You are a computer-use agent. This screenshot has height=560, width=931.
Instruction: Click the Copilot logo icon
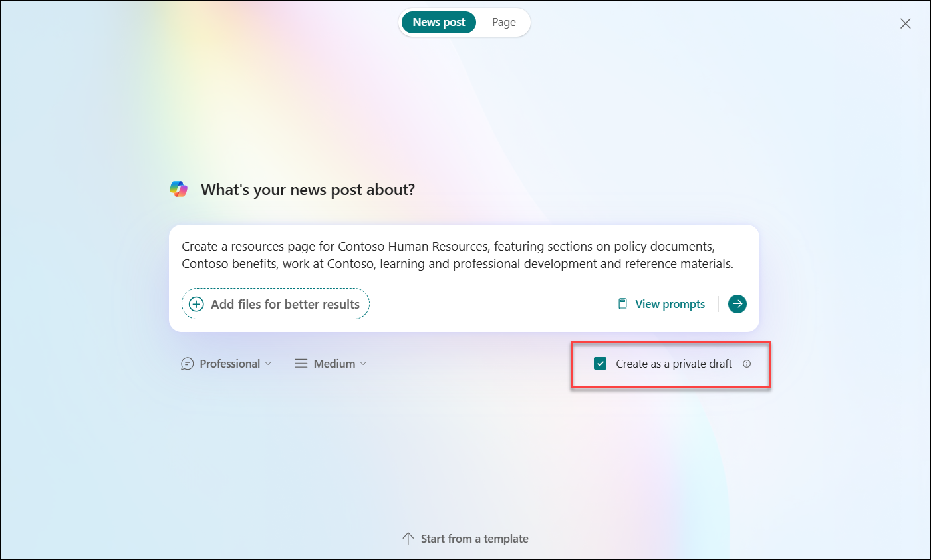point(178,188)
